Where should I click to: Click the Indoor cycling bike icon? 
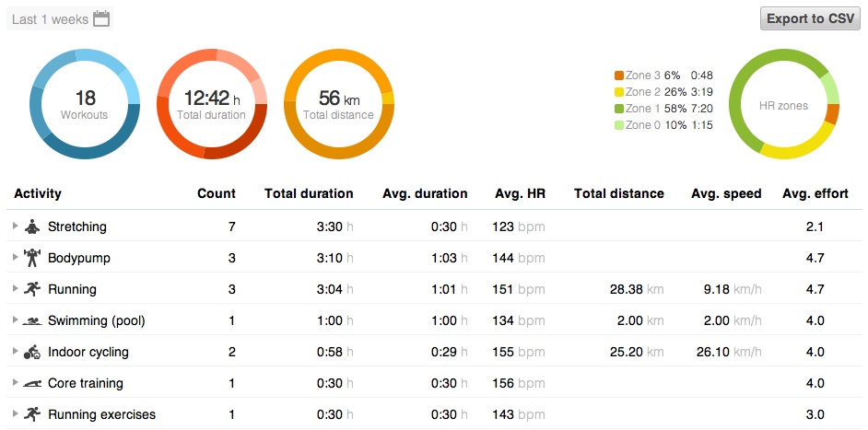32,352
